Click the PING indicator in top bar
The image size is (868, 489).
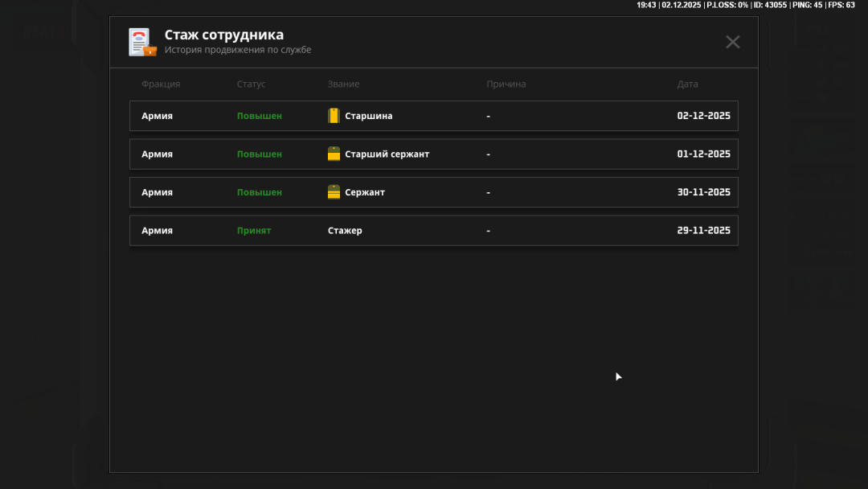807,5
